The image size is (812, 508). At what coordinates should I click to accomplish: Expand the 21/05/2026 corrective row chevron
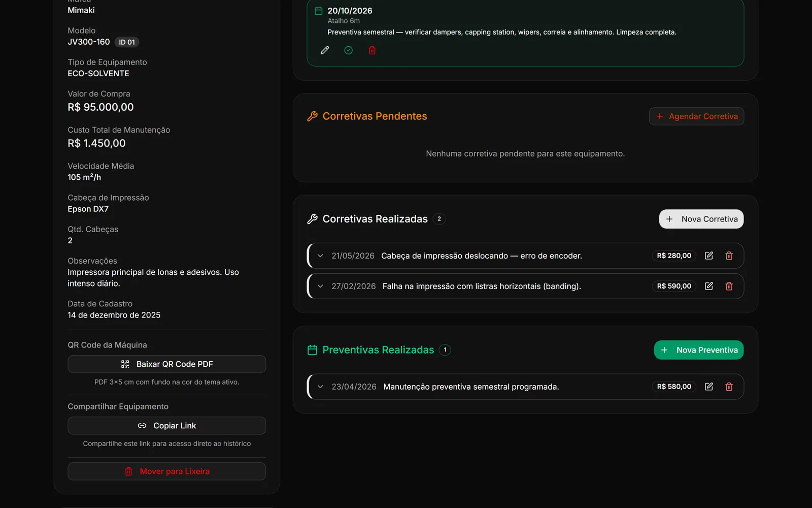(320, 256)
